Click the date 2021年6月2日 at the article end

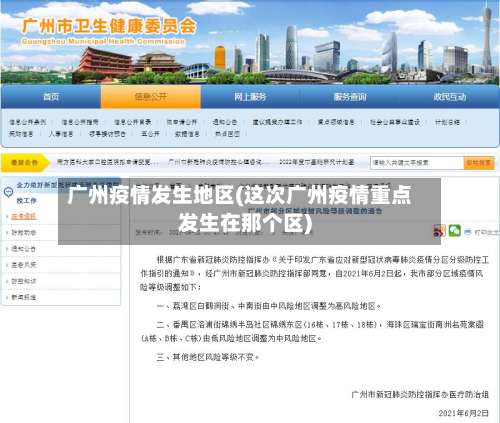(464, 413)
